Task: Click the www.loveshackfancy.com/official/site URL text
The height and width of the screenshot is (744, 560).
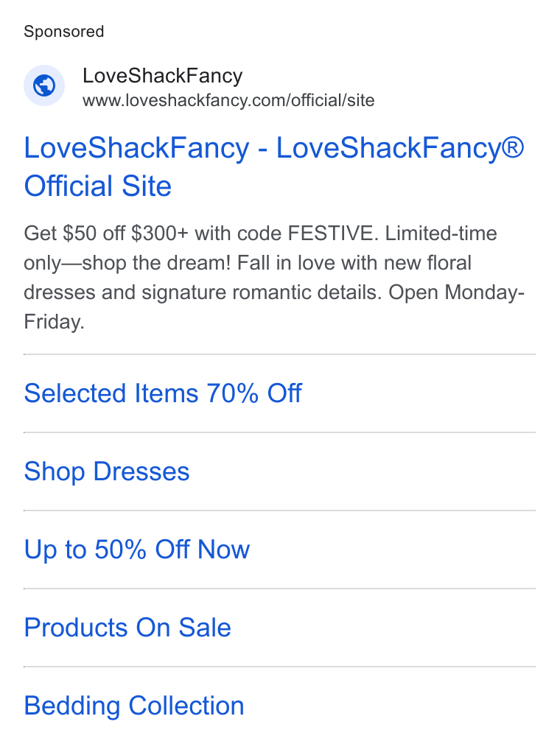Action: click(228, 101)
